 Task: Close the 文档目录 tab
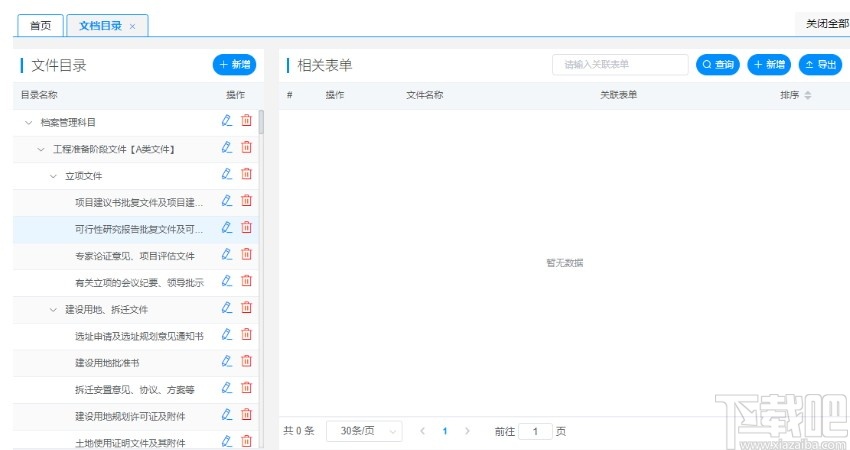132,26
